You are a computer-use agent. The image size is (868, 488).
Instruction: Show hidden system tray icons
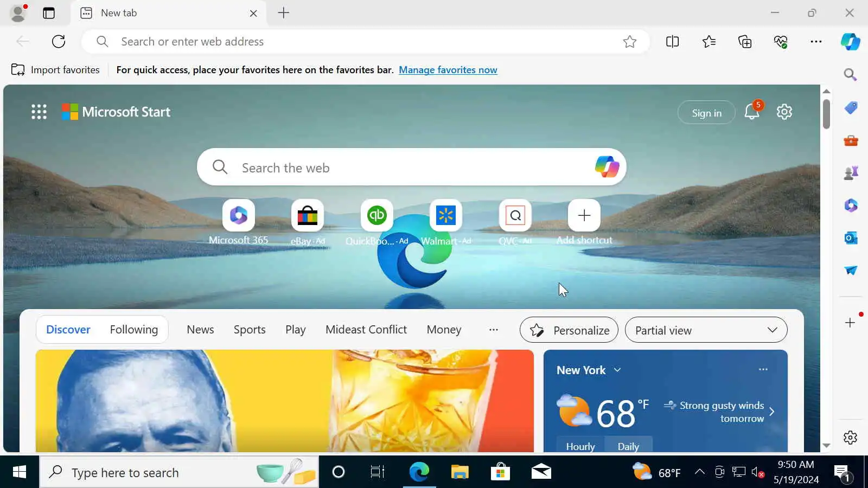700,472
